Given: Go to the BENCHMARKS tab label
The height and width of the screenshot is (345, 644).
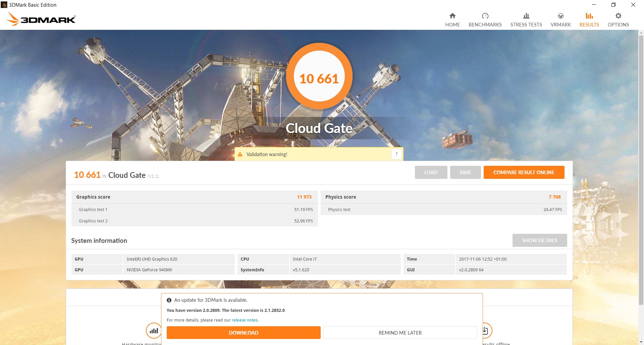Looking at the screenshot, I should coord(485,25).
